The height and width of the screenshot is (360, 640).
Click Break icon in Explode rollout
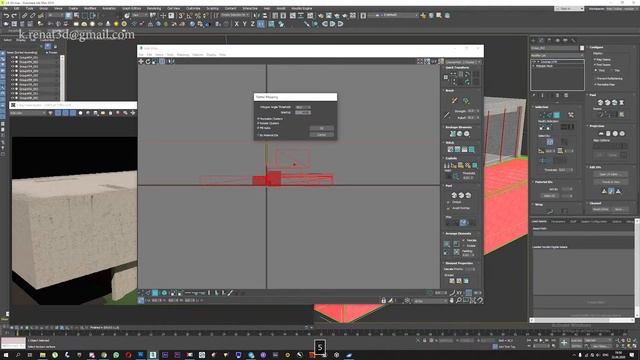(447, 165)
